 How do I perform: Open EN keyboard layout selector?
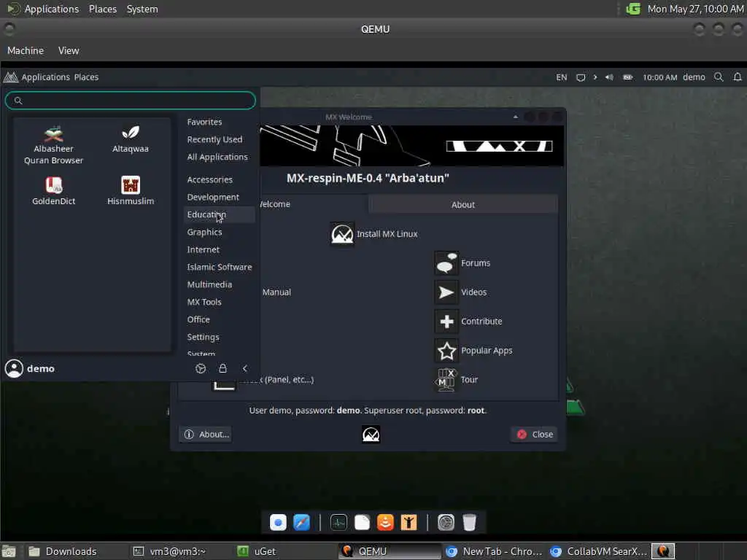pos(561,77)
